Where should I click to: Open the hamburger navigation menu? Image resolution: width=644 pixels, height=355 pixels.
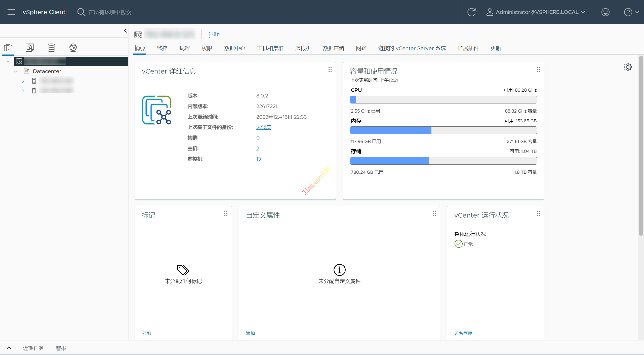tap(11, 12)
